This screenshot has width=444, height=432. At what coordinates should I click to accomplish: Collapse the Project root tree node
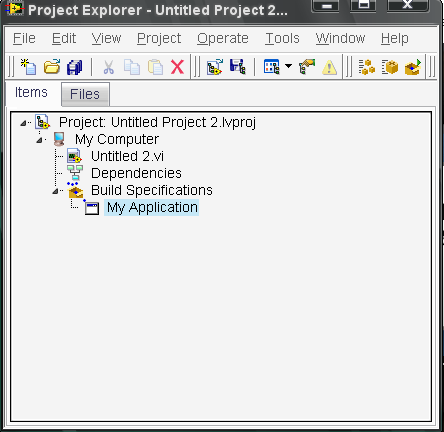coord(23,123)
